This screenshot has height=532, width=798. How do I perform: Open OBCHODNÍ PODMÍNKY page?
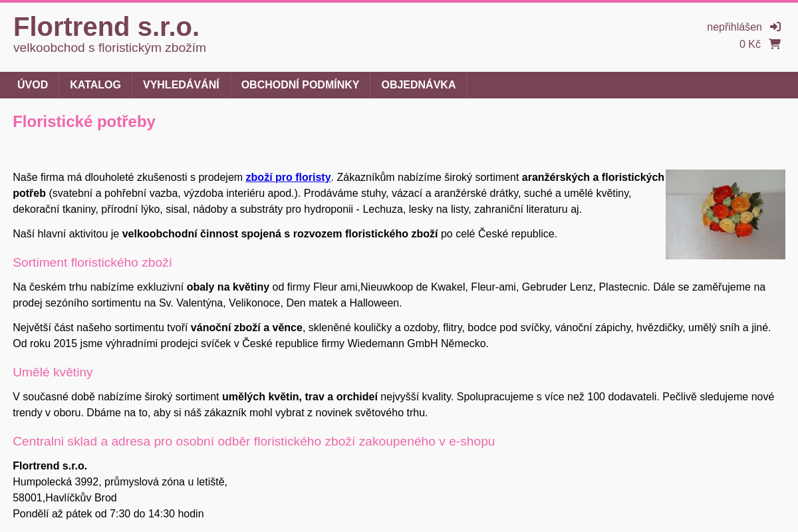tap(300, 85)
